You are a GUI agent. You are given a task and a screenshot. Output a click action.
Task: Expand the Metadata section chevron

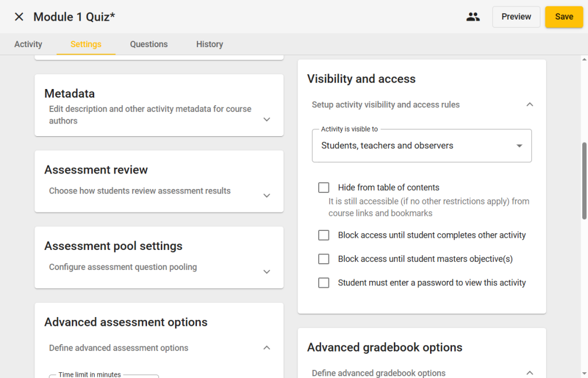(266, 119)
